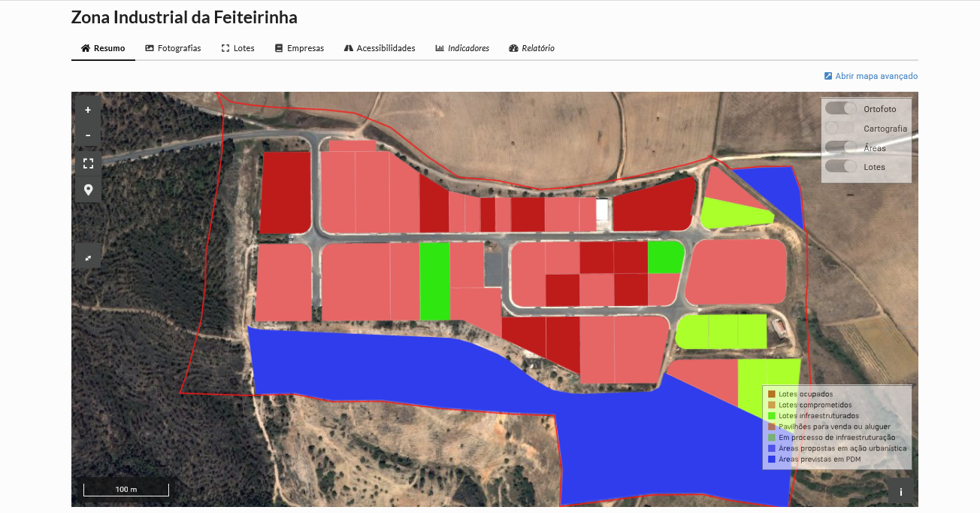Toggle the Cartografia layer switch
The height and width of the screenshot is (513, 980).
841,128
